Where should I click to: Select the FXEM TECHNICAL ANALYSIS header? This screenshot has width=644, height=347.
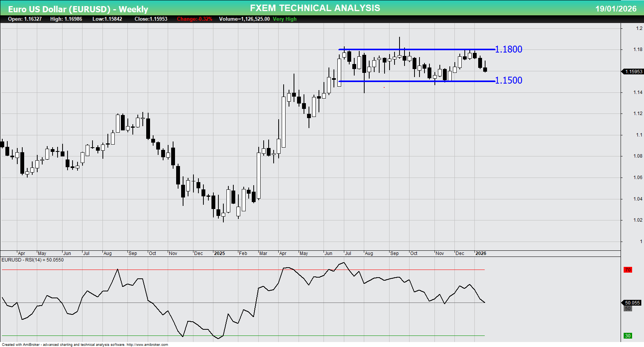[315, 8]
